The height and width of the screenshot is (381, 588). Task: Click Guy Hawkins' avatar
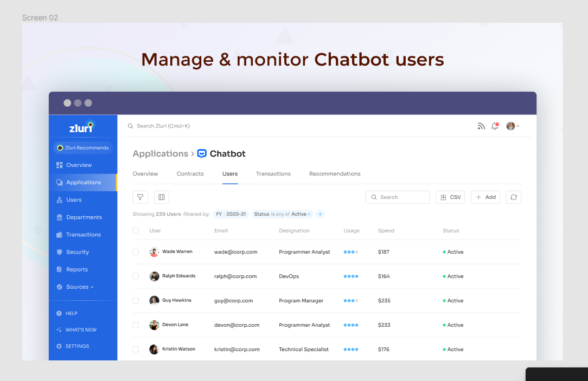(154, 301)
